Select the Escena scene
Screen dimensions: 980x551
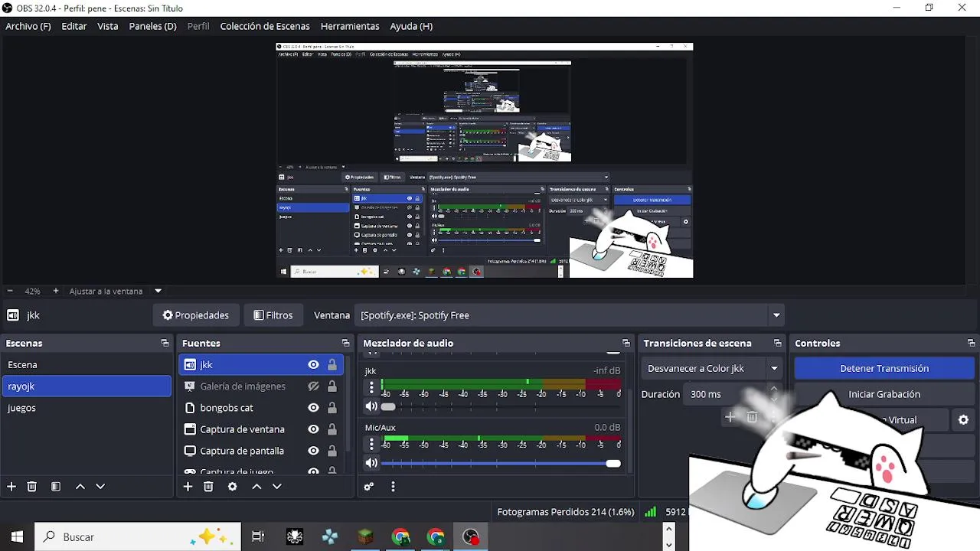click(x=87, y=365)
